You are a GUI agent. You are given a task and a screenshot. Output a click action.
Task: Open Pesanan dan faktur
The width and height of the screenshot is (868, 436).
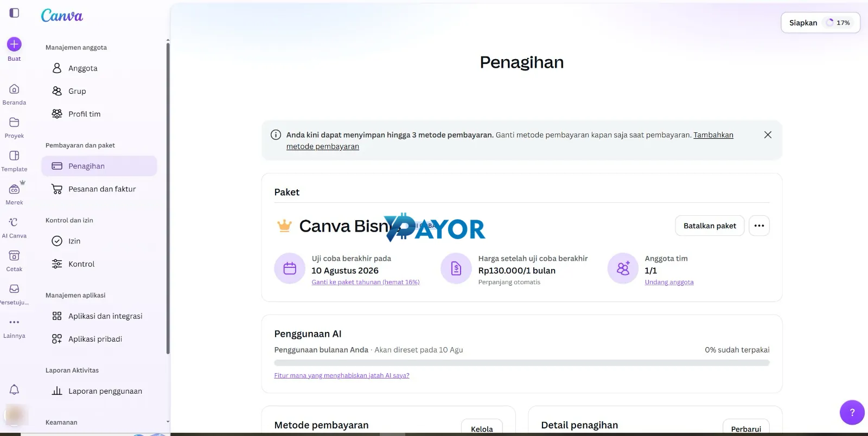pyautogui.click(x=99, y=189)
